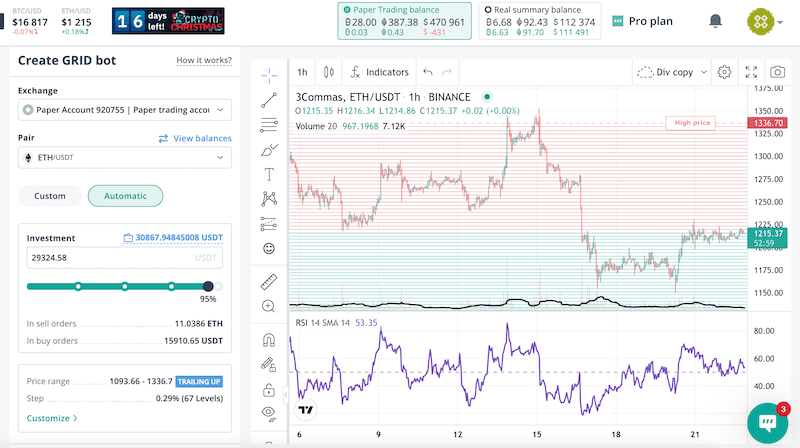Set investment slider to 50% dot
800x448 pixels.
coord(125,286)
